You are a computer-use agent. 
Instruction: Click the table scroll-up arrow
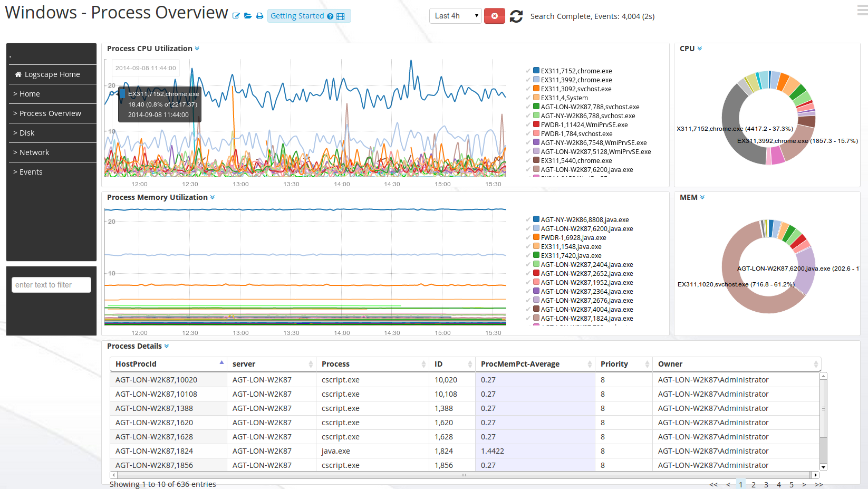pos(824,376)
